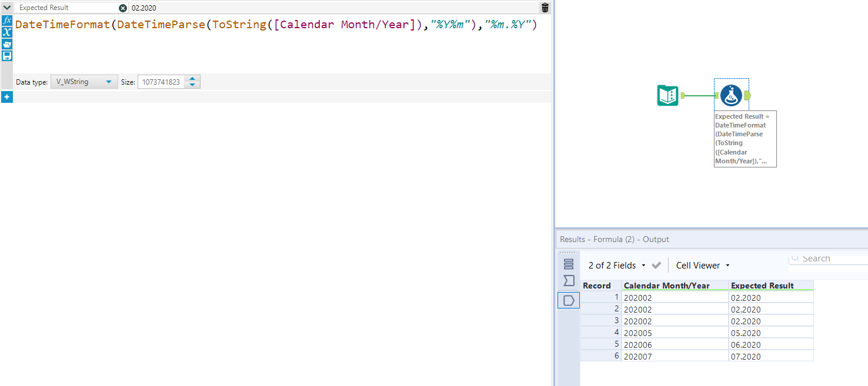Select the Text Input tool on the canvas
The width and height of the screenshot is (868, 386).
[x=667, y=94]
